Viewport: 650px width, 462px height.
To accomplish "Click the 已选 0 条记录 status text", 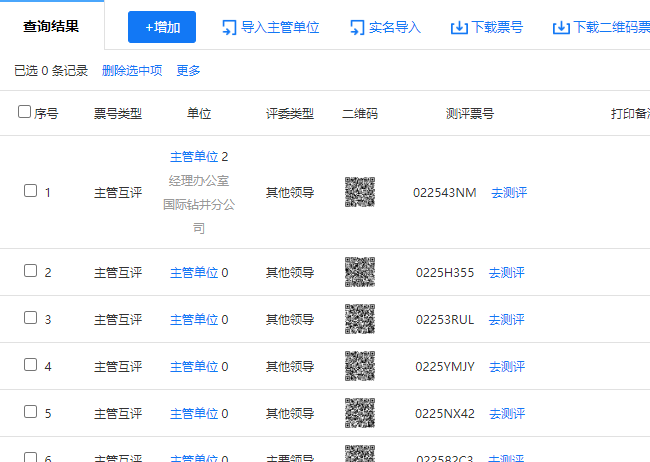I will coord(51,71).
